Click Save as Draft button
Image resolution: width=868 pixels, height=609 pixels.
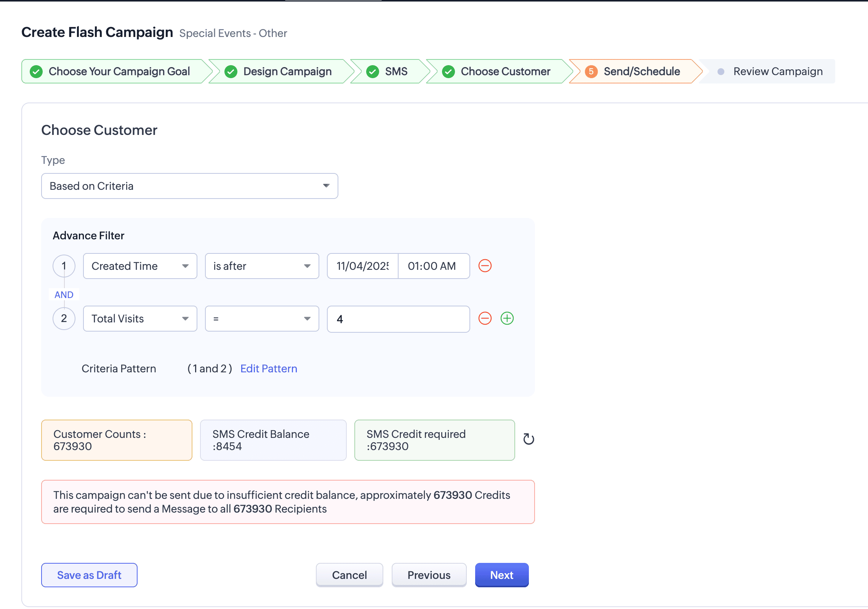(x=89, y=575)
